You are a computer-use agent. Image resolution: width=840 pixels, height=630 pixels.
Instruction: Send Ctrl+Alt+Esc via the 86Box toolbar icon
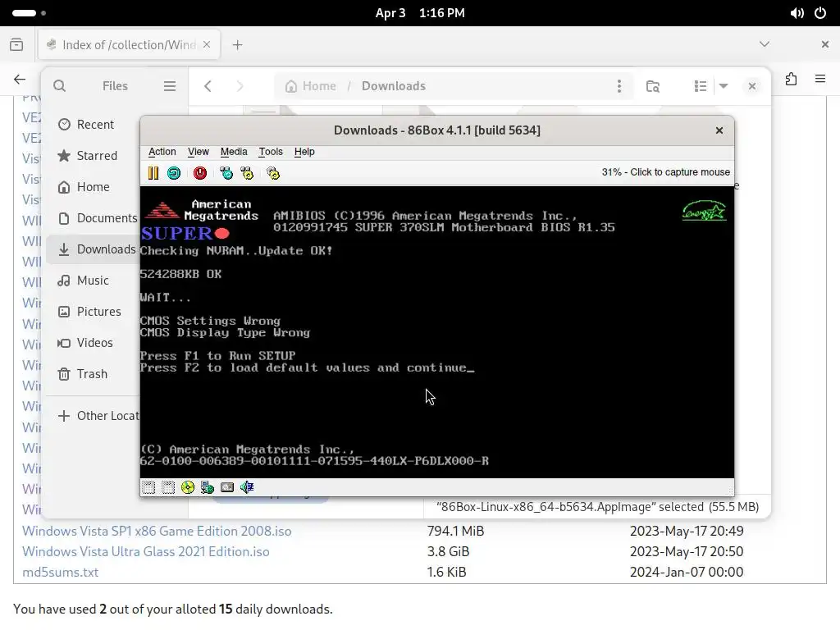247,173
